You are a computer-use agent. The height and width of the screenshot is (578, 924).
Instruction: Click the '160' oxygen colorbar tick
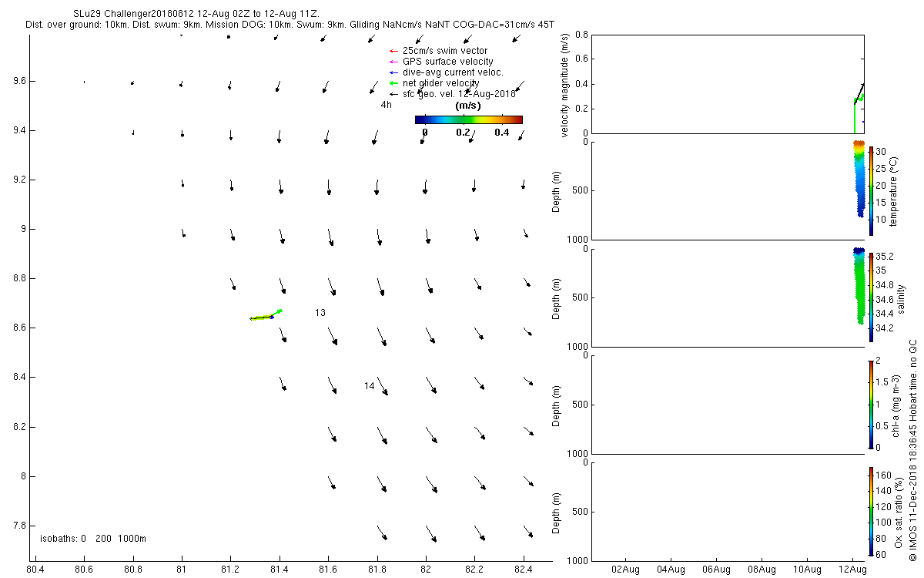tap(885, 475)
